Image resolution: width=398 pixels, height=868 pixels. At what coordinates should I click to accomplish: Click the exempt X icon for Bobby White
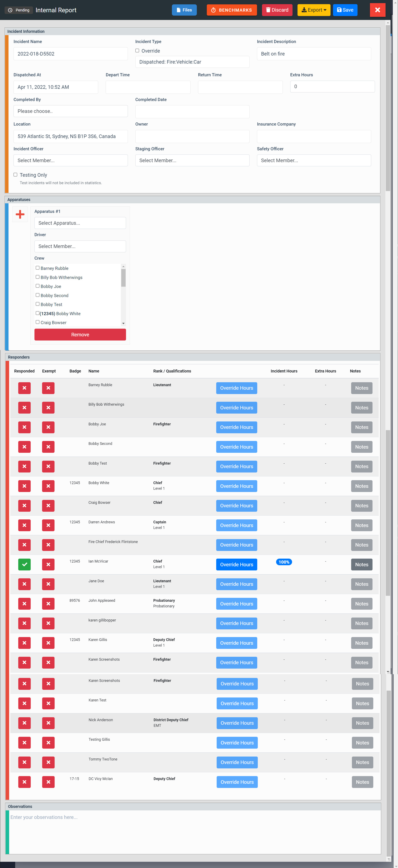(x=48, y=486)
